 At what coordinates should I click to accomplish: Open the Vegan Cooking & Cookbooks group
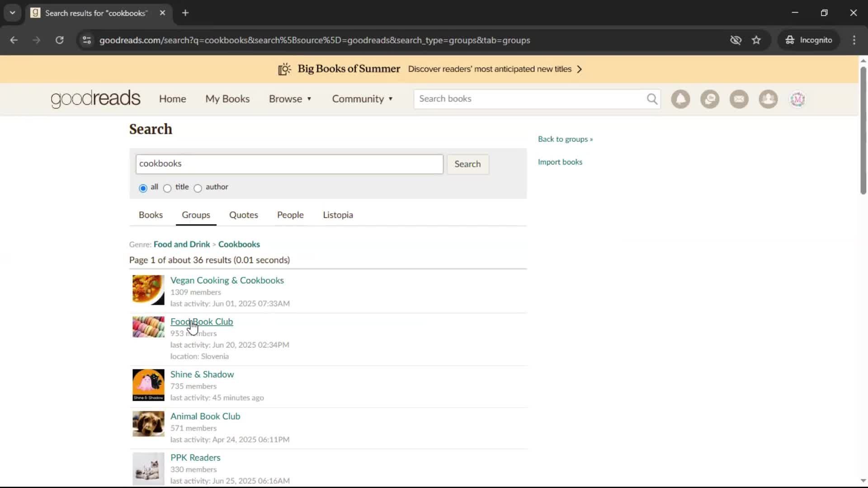click(x=227, y=281)
